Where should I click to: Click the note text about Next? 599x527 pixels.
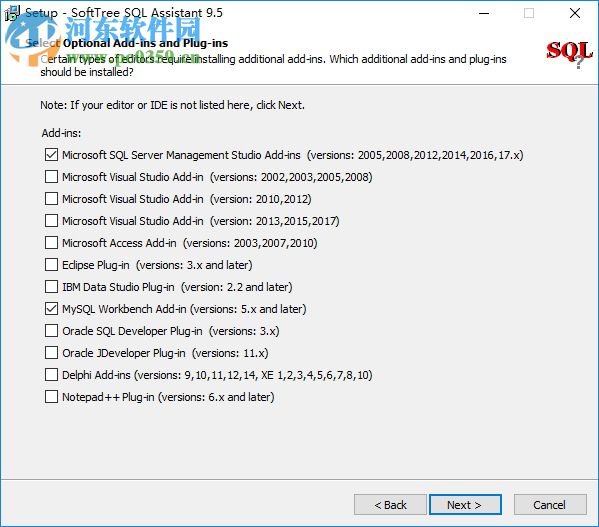[172, 105]
